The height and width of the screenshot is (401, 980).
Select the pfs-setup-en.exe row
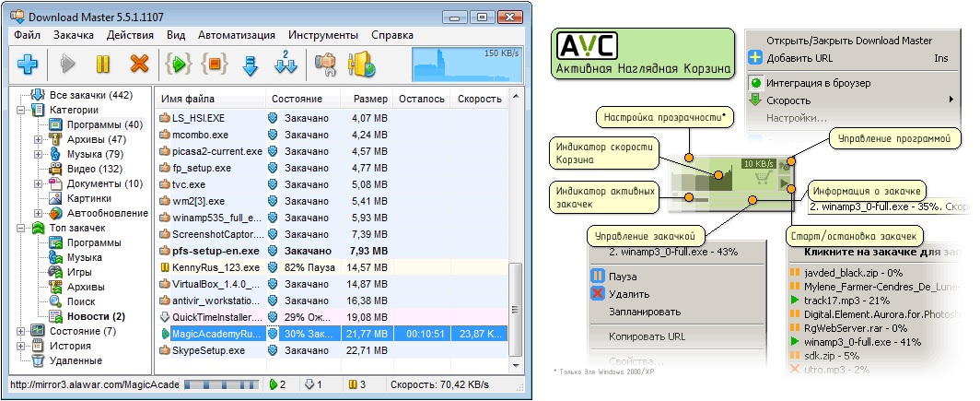332,251
